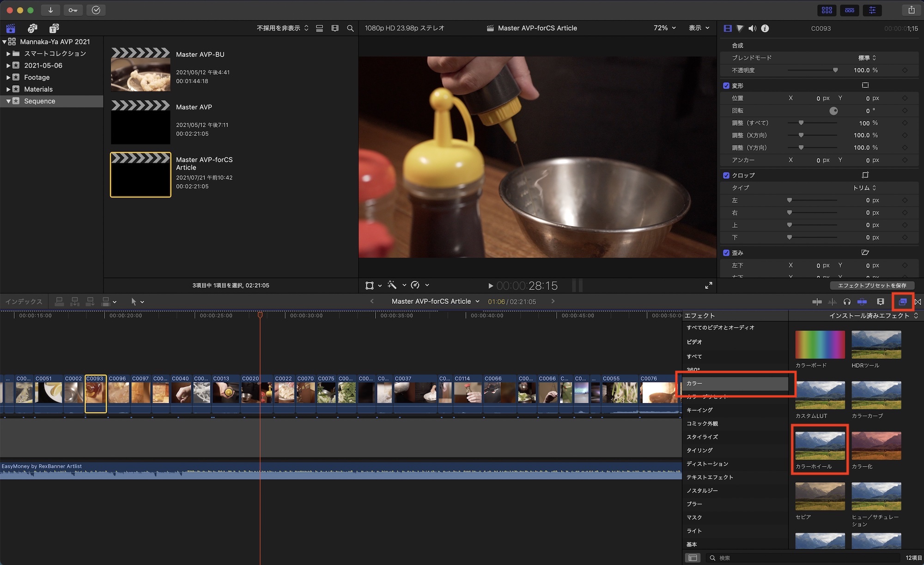Click the viewer fullscreen arrows icon

(x=708, y=286)
